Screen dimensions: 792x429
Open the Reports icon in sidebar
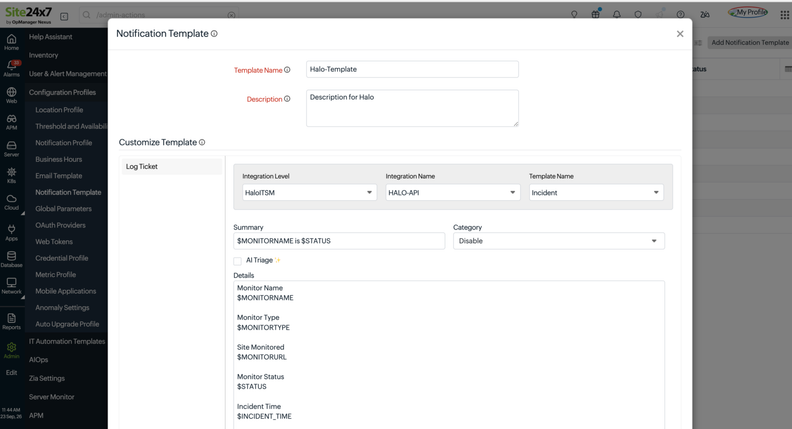click(x=11, y=321)
